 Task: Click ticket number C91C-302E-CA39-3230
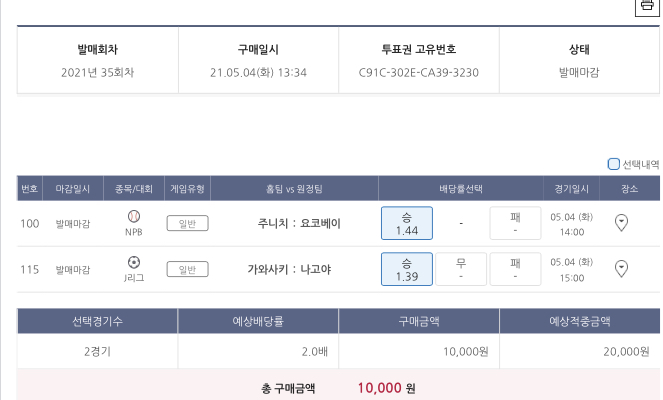click(418, 72)
